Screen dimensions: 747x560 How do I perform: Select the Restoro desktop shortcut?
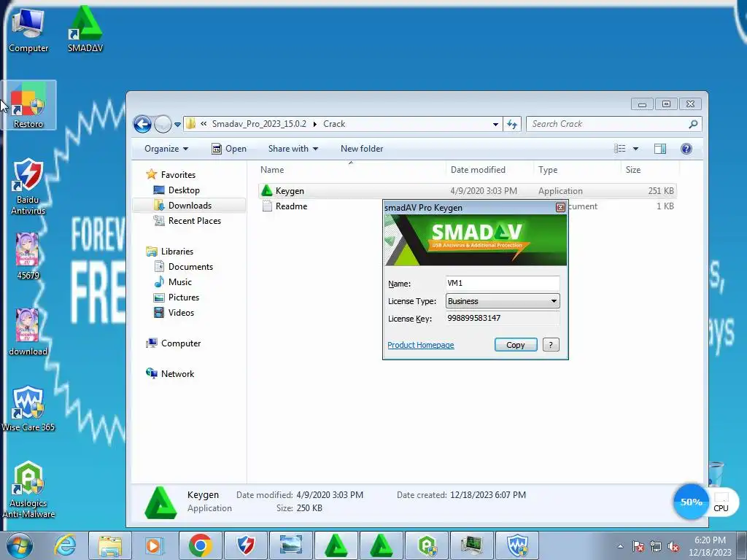point(28,105)
